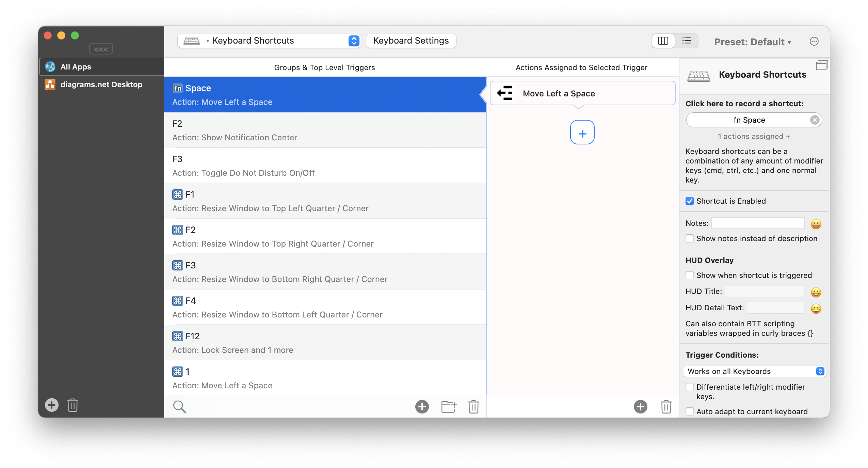
Task: Click the keyboard shortcuts panel icon
Action: tap(699, 74)
